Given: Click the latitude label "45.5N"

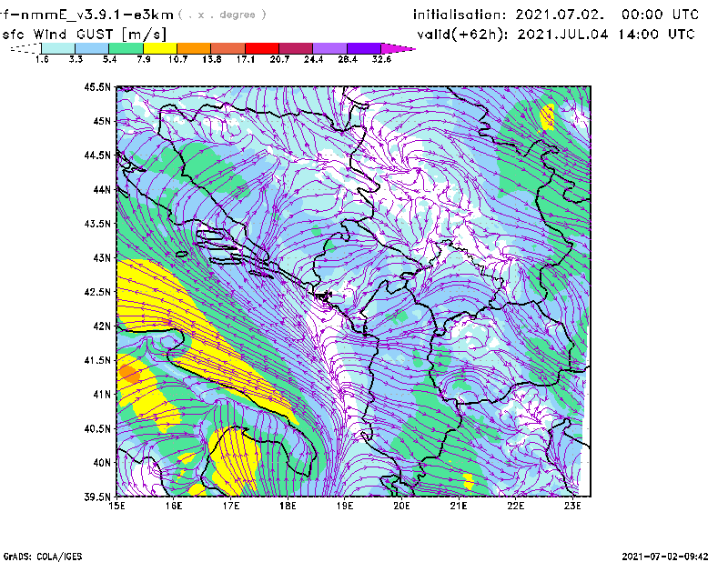Looking at the screenshot, I should [97, 86].
